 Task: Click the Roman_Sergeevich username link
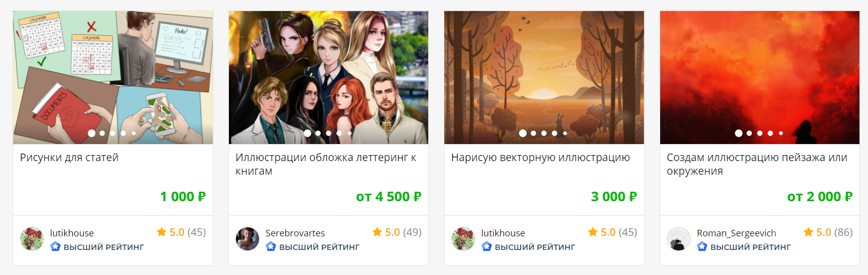(x=736, y=233)
